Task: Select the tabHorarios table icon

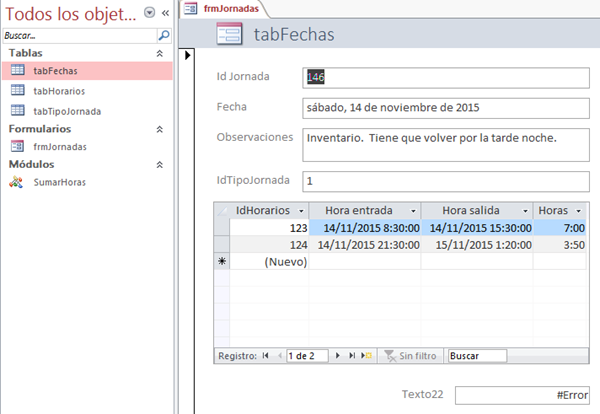Action: [18, 90]
